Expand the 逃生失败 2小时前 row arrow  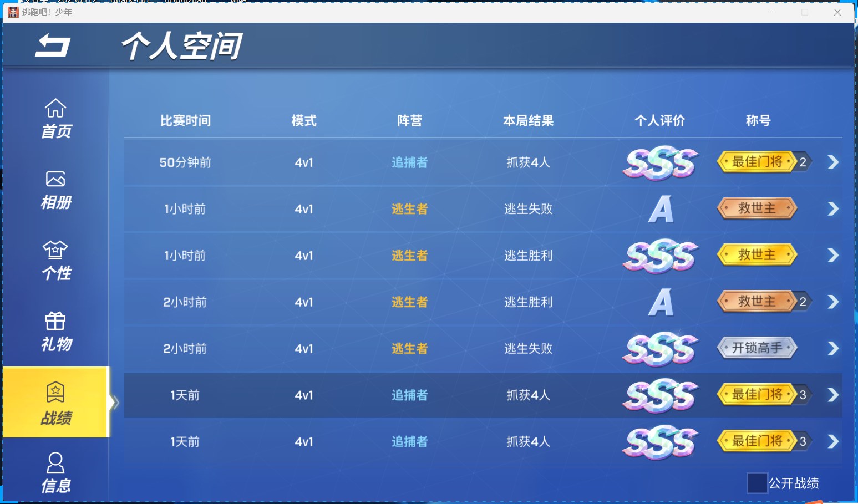833,349
